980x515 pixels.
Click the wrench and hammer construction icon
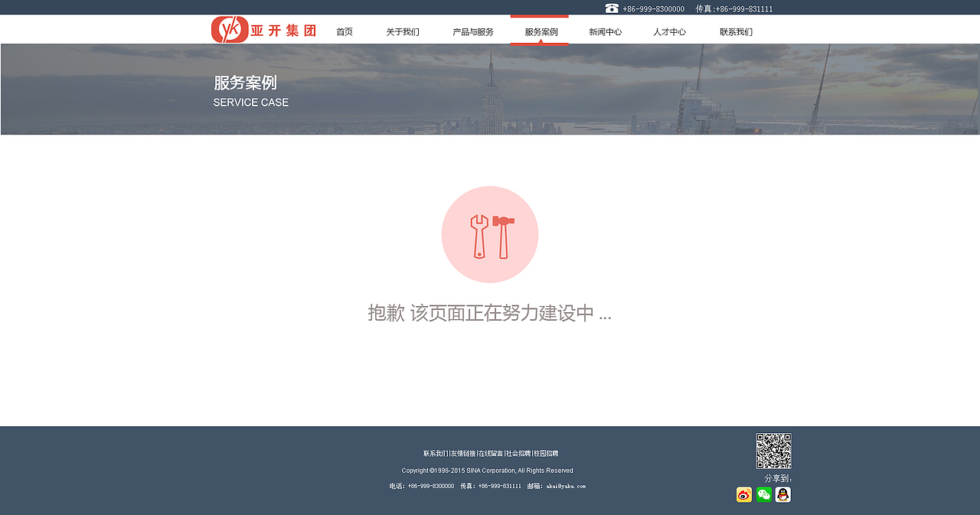[490, 233]
